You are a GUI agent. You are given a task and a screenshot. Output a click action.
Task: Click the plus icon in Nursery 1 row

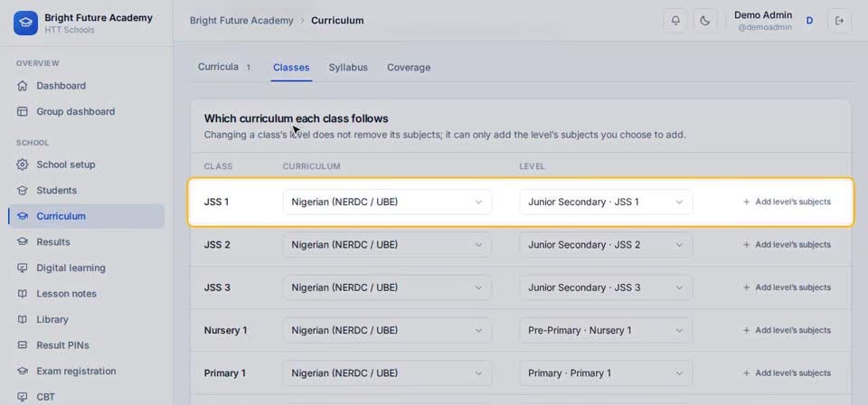(x=746, y=330)
